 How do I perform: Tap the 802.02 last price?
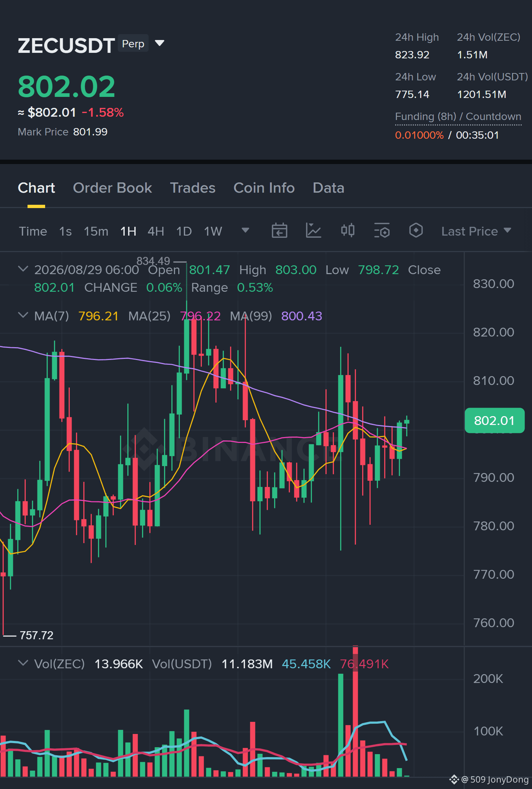click(x=67, y=87)
